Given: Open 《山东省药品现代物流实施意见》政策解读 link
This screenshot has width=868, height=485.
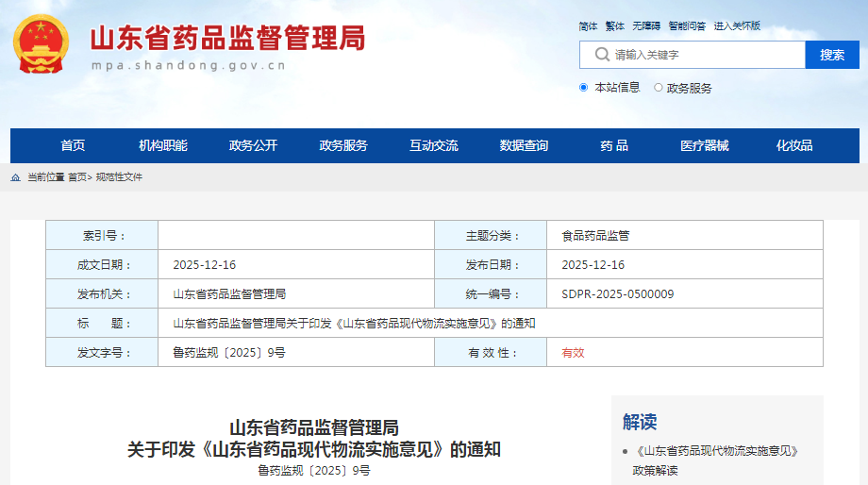Looking at the screenshot, I should 715,460.
